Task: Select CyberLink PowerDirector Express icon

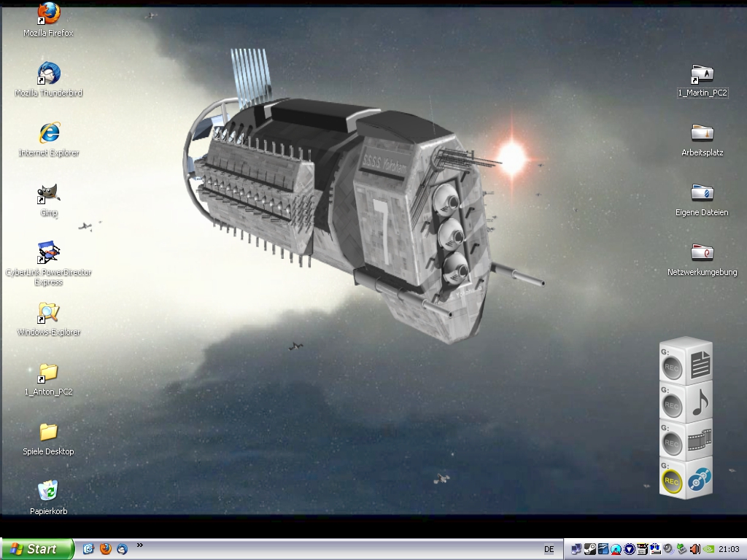Action: 48,253
